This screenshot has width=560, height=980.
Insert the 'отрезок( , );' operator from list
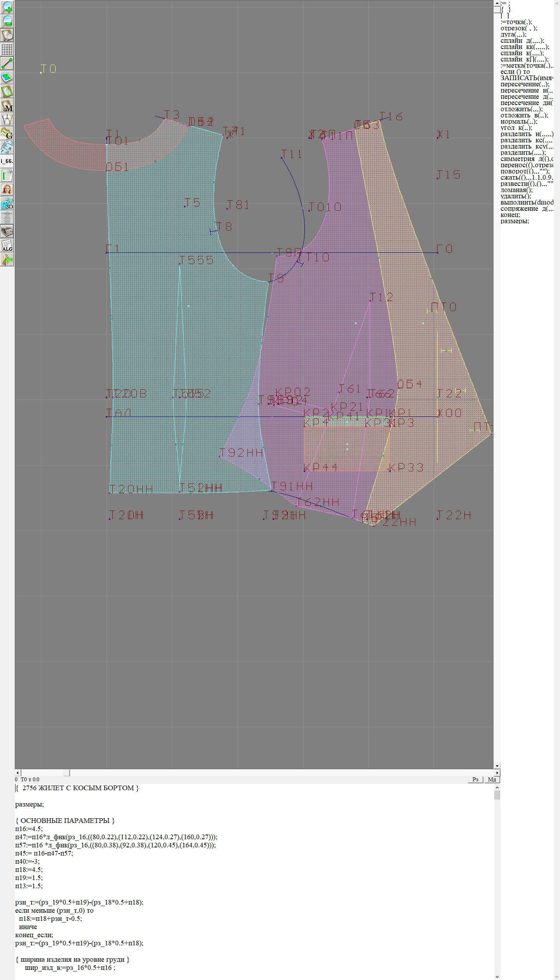pyautogui.click(x=519, y=28)
